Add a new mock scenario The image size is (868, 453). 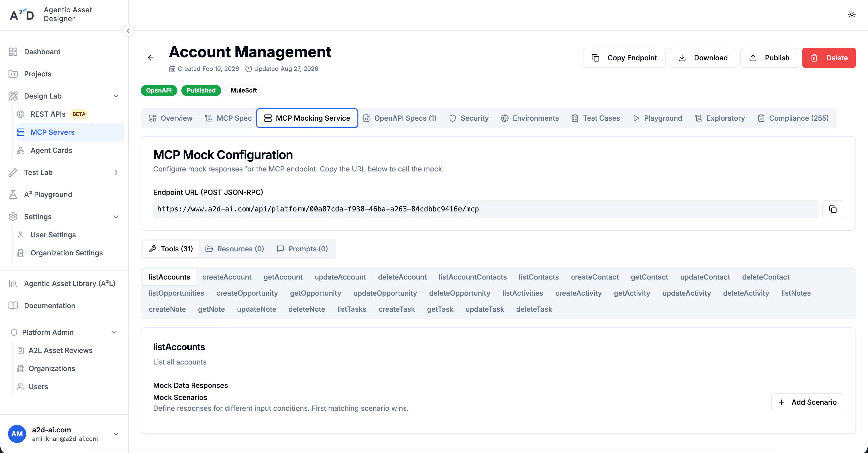[x=807, y=402]
